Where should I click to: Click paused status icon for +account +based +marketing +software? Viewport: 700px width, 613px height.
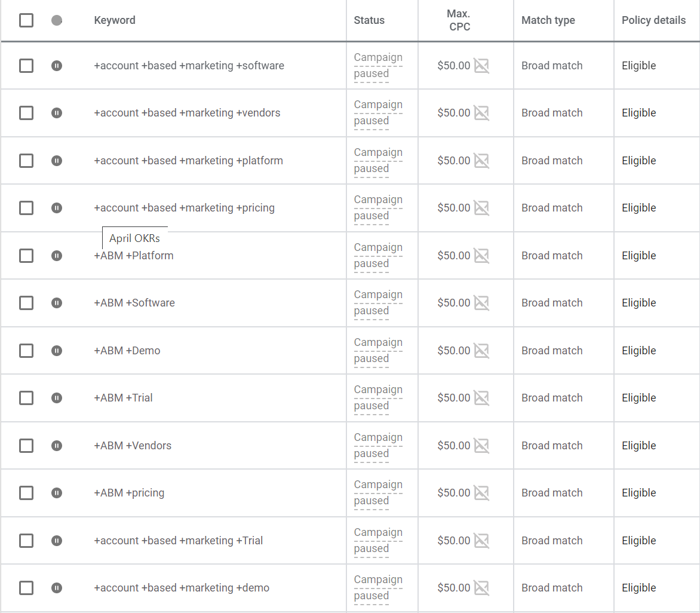57,66
